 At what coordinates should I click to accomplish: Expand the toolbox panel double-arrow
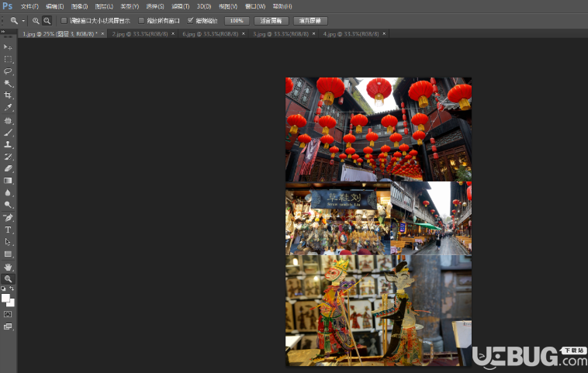[3, 32]
